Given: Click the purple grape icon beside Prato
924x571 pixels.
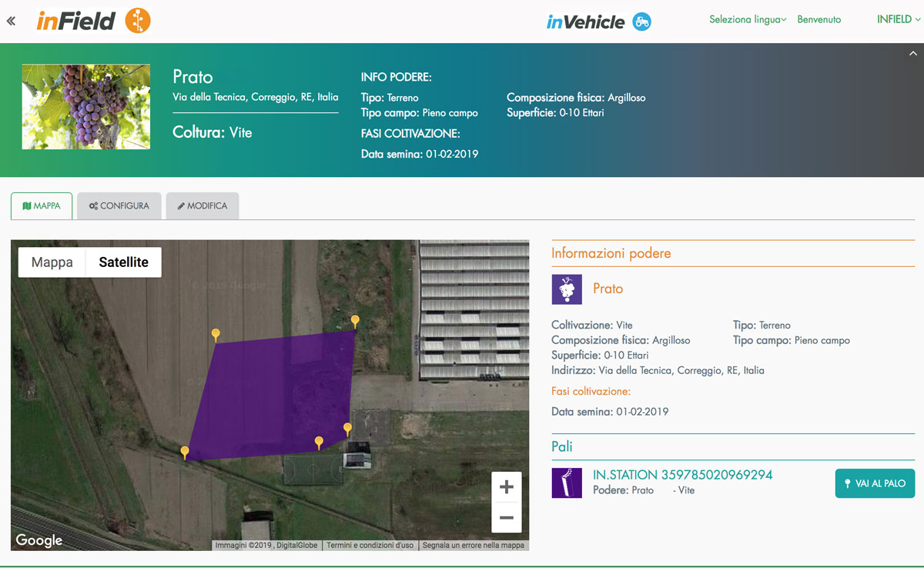Looking at the screenshot, I should pyautogui.click(x=567, y=289).
